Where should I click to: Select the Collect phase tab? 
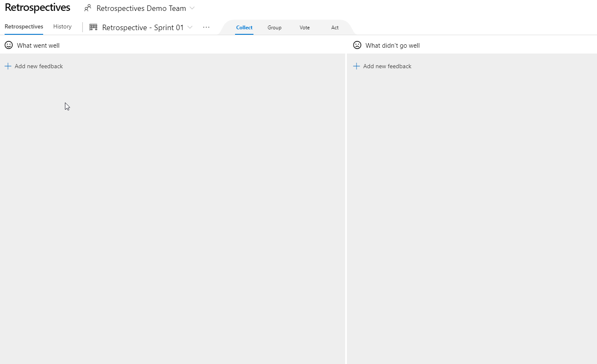point(244,27)
